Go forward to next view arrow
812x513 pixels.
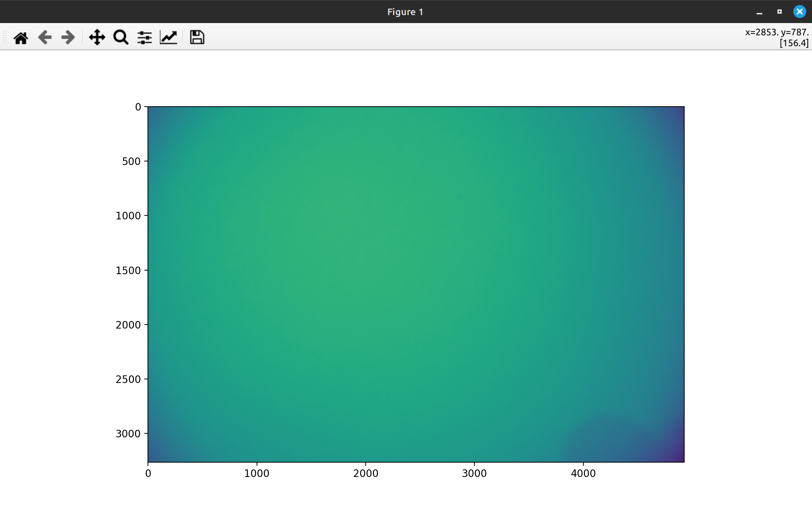[x=68, y=37]
